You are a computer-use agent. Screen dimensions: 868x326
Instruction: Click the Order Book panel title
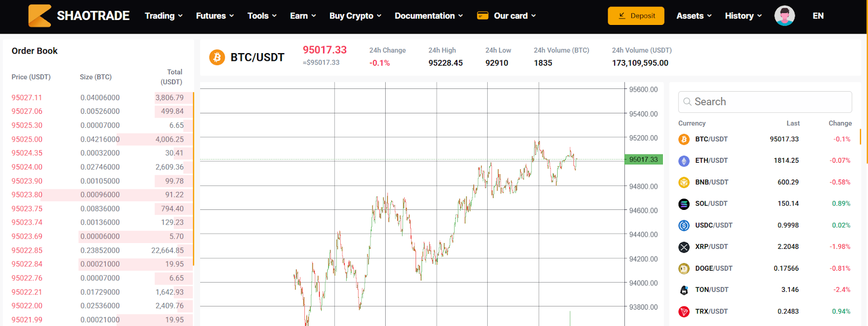[x=35, y=51]
